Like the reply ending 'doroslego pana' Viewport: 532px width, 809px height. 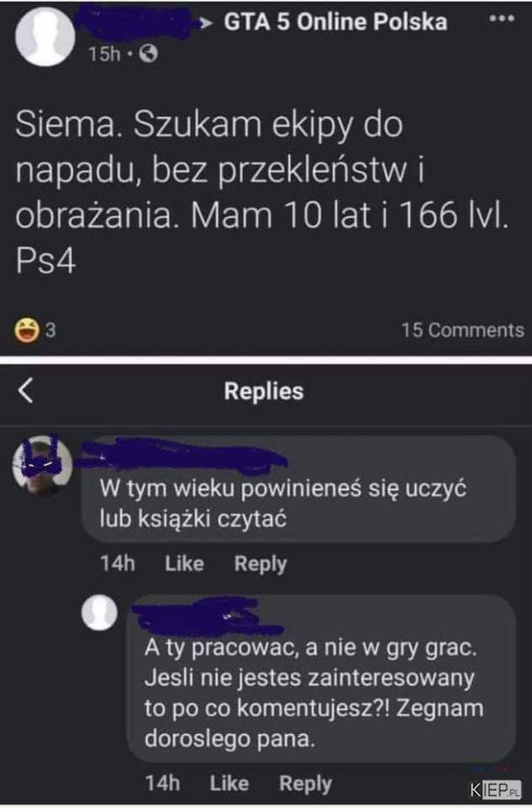228,783
